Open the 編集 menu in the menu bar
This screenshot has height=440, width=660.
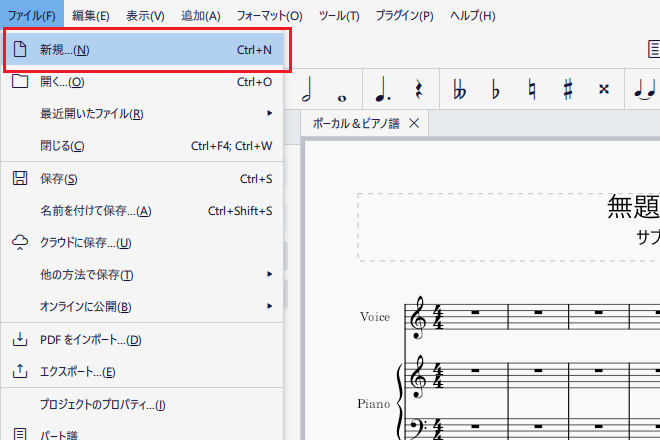pyautogui.click(x=91, y=15)
